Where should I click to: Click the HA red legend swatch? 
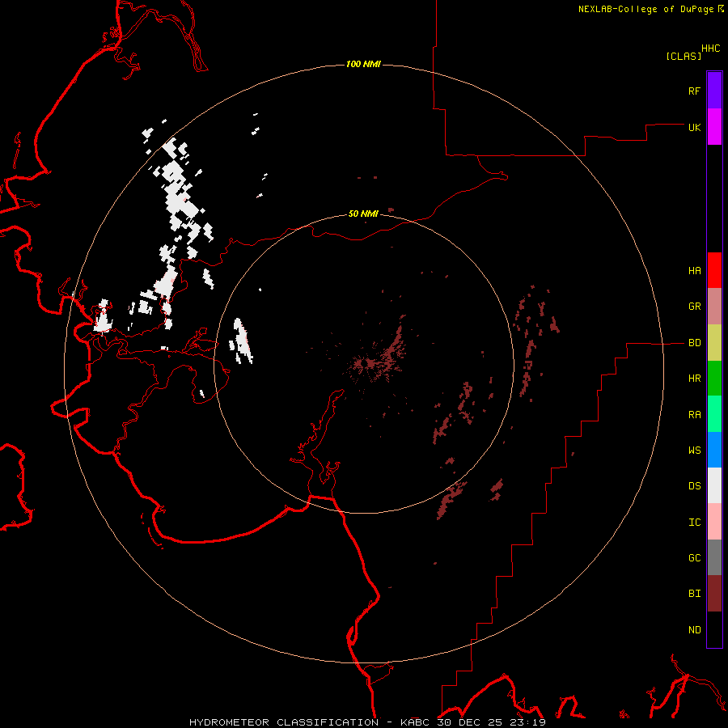pyautogui.click(x=714, y=270)
